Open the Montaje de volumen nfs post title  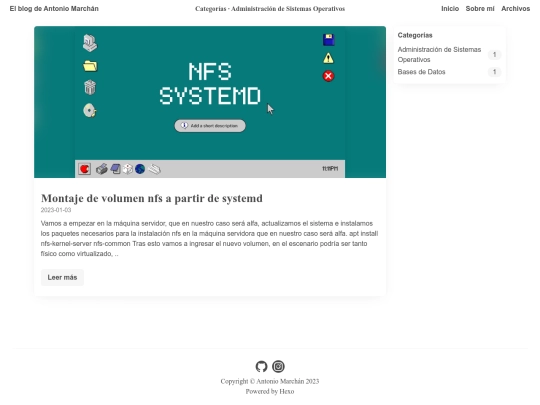tap(152, 198)
